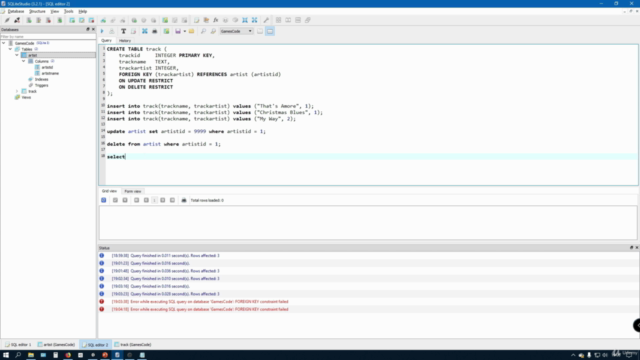Click the Format SQL 'T' icon

(123, 31)
